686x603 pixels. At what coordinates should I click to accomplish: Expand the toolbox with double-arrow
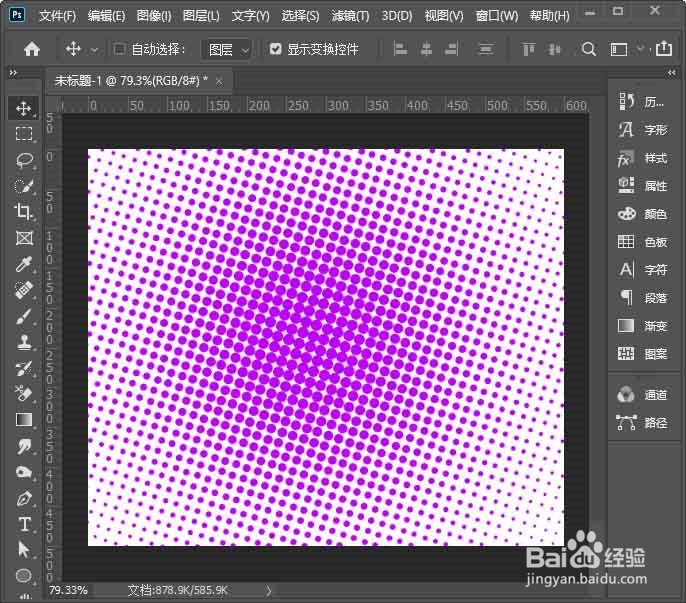[x=13, y=72]
